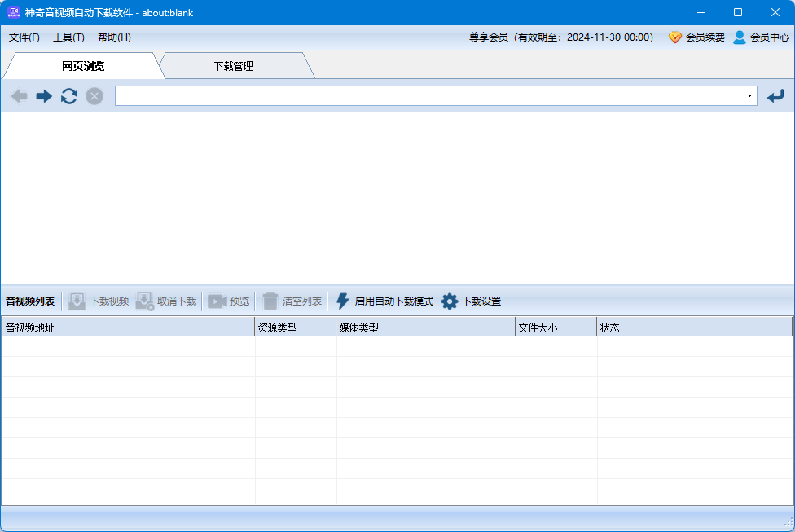This screenshot has height=532, width=795.
Task: Switch to the 下载管理 tab
Action: 233,66
